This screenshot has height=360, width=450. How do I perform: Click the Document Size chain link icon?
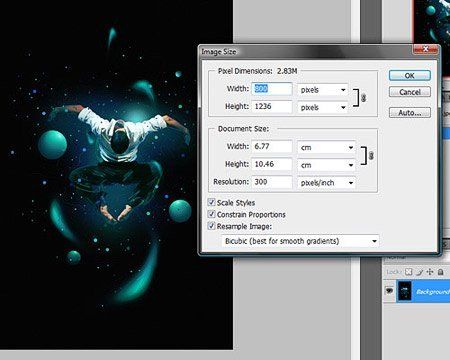[x=371, y=156]
